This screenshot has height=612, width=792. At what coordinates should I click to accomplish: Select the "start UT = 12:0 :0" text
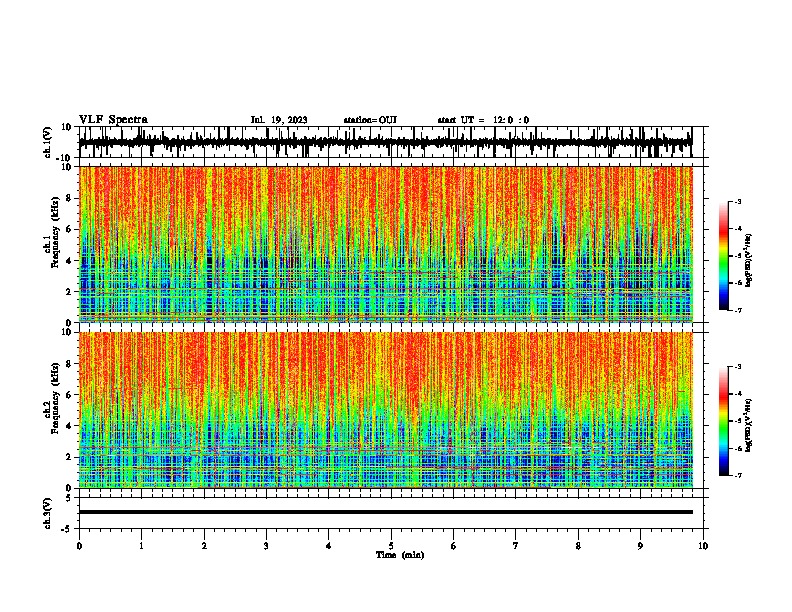(483, 120)
